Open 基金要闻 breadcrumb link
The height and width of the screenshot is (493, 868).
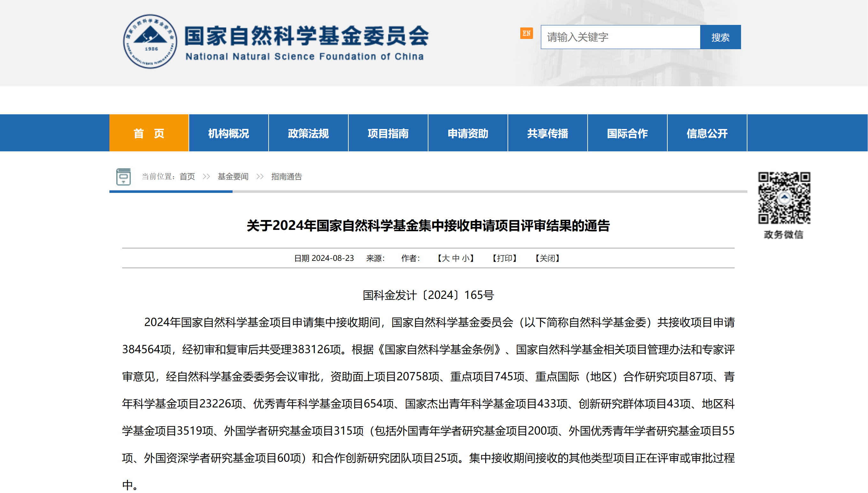[233, 176]
